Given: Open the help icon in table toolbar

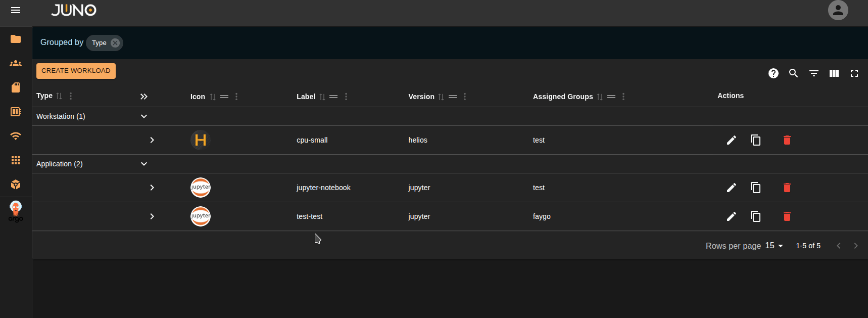Looking at the screenshot, I should coord(773,73).
